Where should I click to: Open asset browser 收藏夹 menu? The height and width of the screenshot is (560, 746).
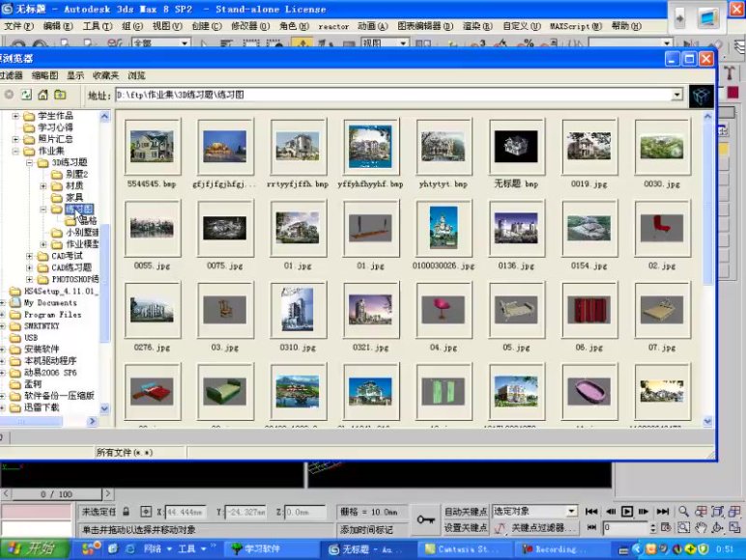click(x=105, y=75)
